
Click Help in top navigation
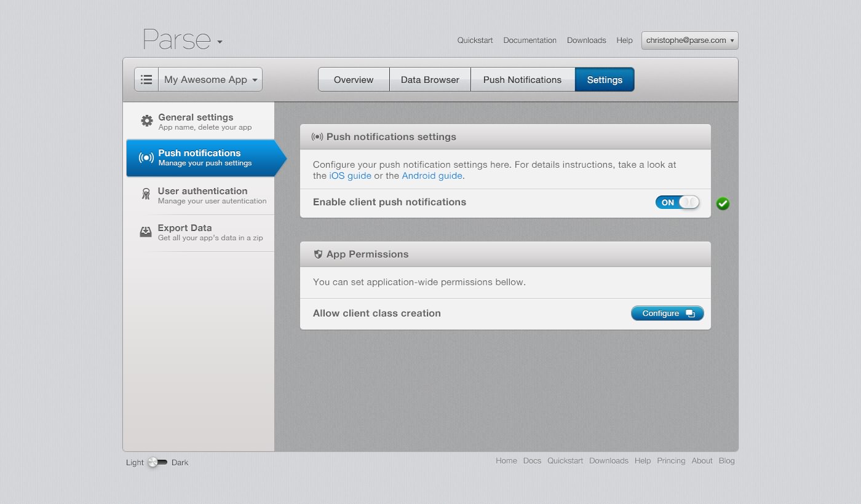point(624,40)
